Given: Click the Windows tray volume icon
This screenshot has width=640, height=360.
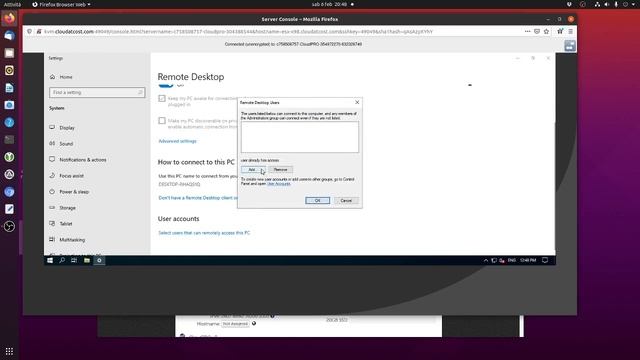Looking at the screenshot, I should (502, 260).
